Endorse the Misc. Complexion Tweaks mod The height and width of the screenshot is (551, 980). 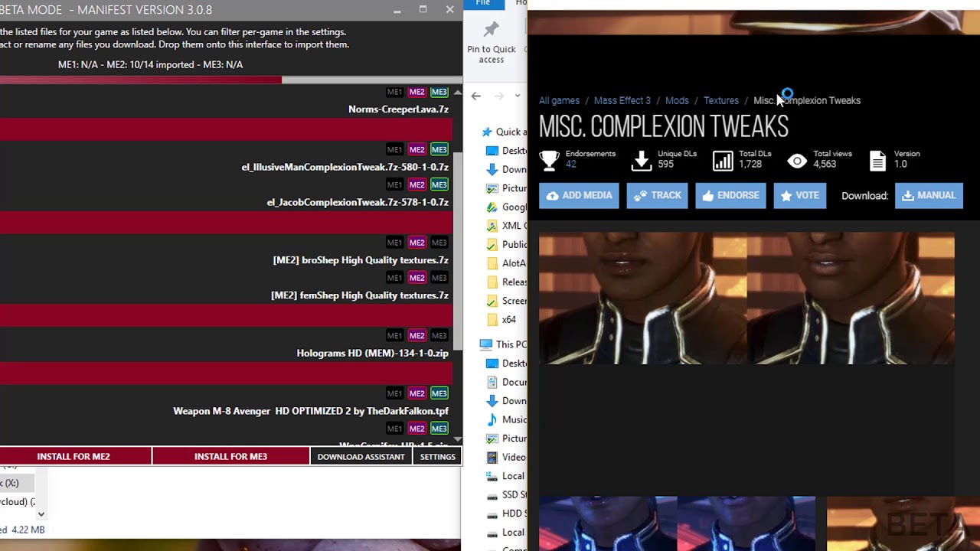(730, 195)
